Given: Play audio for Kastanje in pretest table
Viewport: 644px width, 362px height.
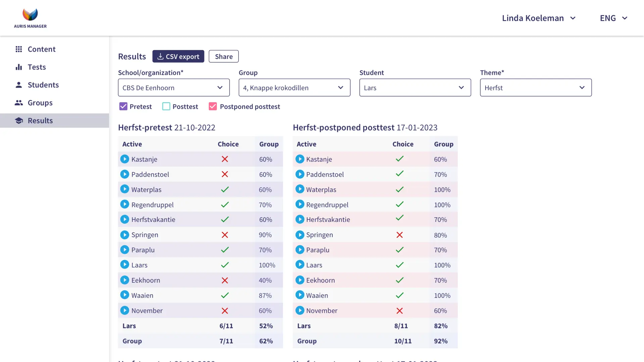Looking at the screenshot, I should (125, 159).
